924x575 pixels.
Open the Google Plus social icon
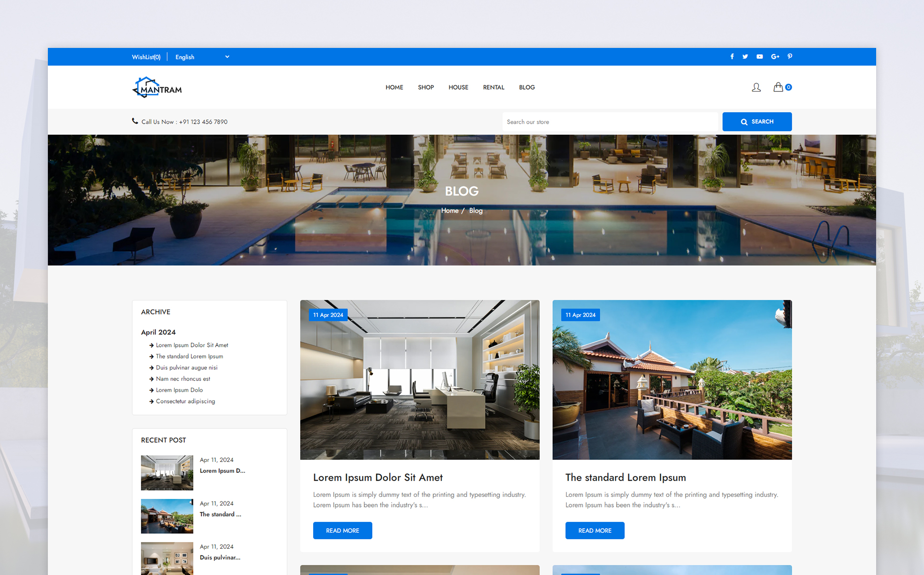775,57
